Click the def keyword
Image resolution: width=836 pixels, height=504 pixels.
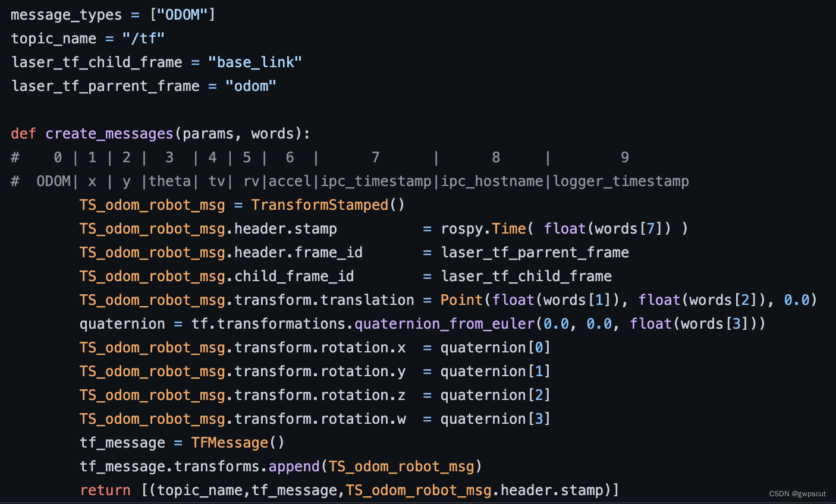pos(23,134)
